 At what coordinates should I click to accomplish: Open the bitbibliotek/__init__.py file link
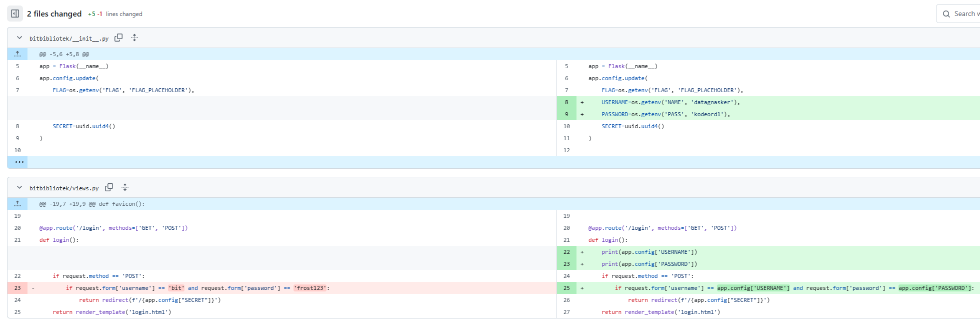tap(68, 39)
